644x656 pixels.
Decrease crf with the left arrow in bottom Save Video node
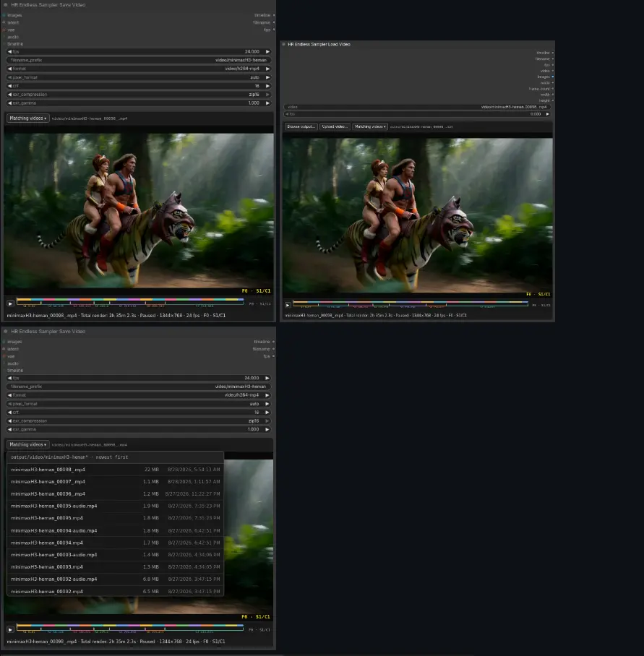(x=9, y=412)
